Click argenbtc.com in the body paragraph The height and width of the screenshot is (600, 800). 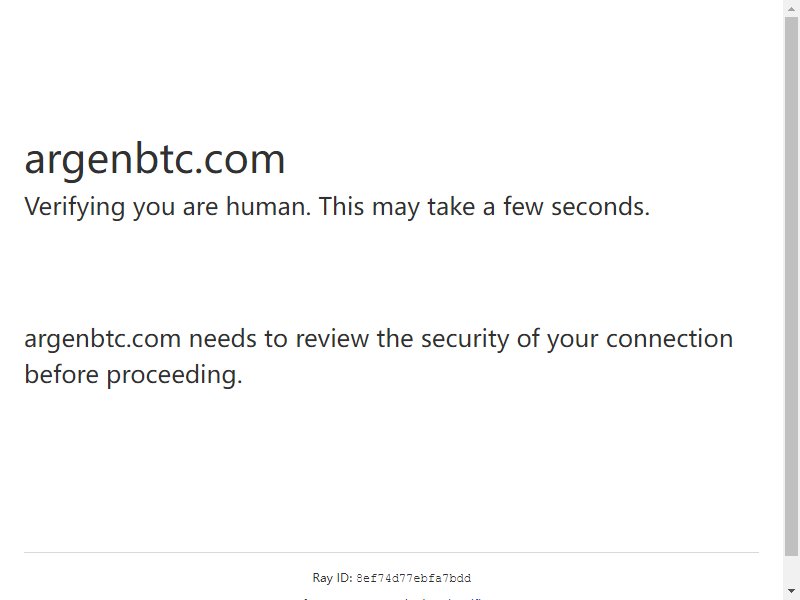(x=103, y=339)
